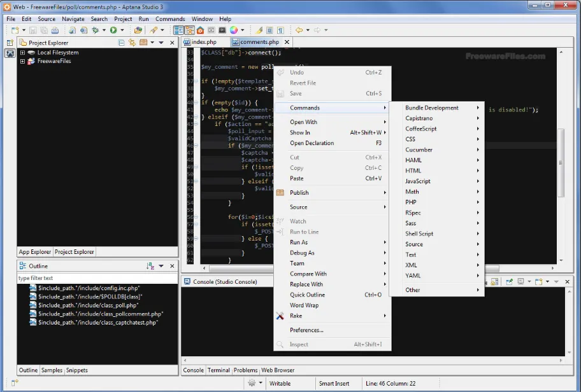Close the Outline panel

coord(172,266)
